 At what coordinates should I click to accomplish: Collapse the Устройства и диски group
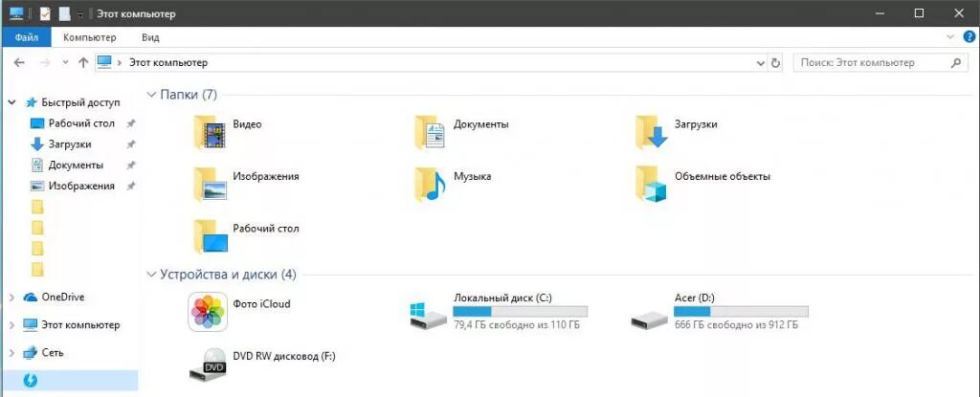tap(151, 275)
